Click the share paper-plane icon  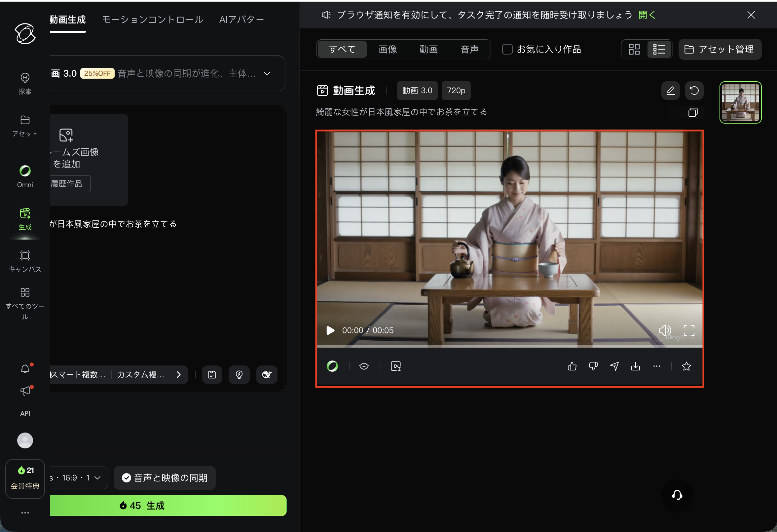(614, 366)
